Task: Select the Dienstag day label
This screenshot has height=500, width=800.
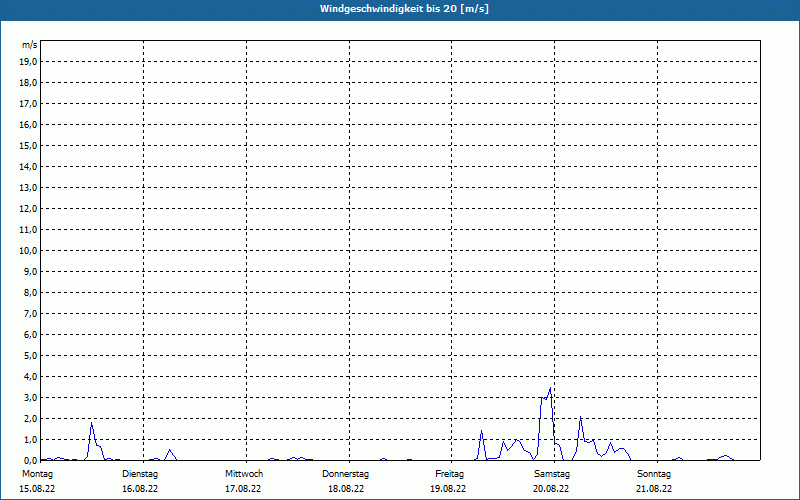Action: pyautogui.click(x=140, y=473)
